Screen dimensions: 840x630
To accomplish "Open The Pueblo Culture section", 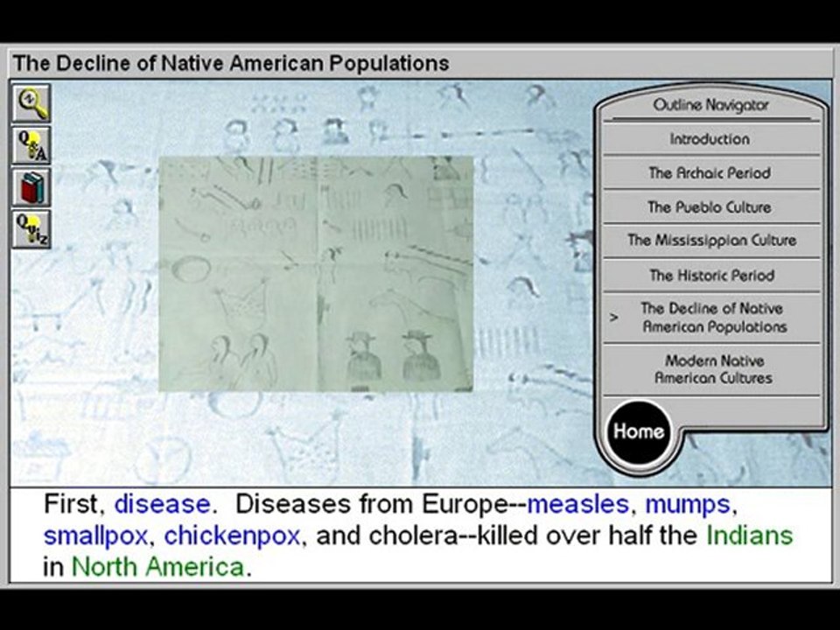I will [x=710, y=206].
